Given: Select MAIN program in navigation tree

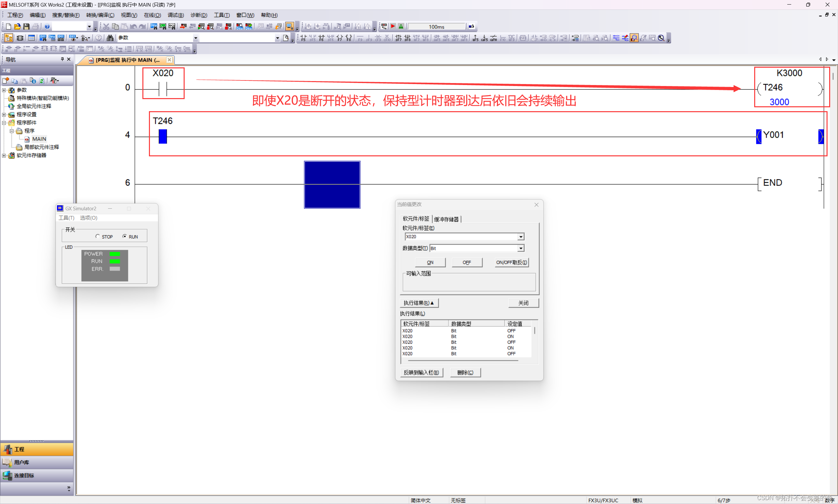Looking at the screenshot, I should (39, 139).
